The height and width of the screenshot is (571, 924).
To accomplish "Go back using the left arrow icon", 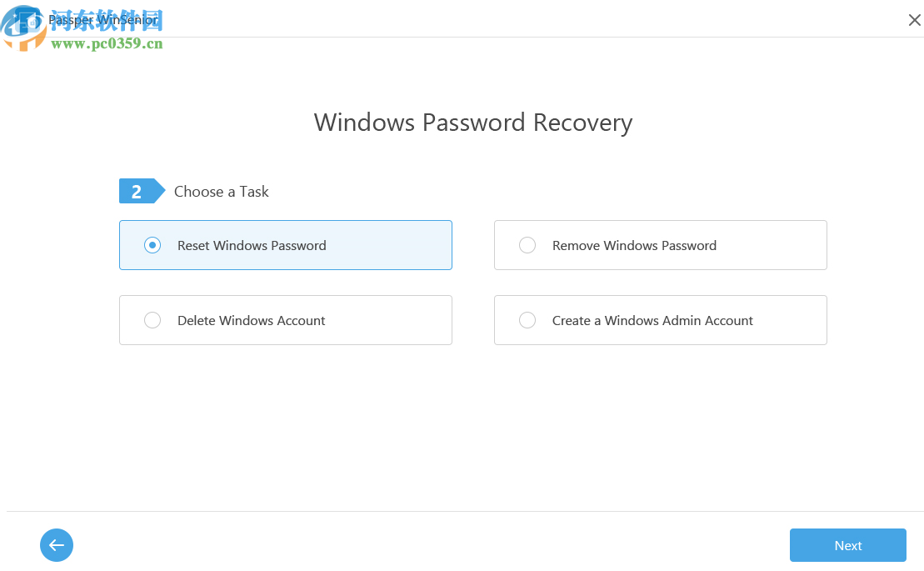I will (x=57, y=545).
